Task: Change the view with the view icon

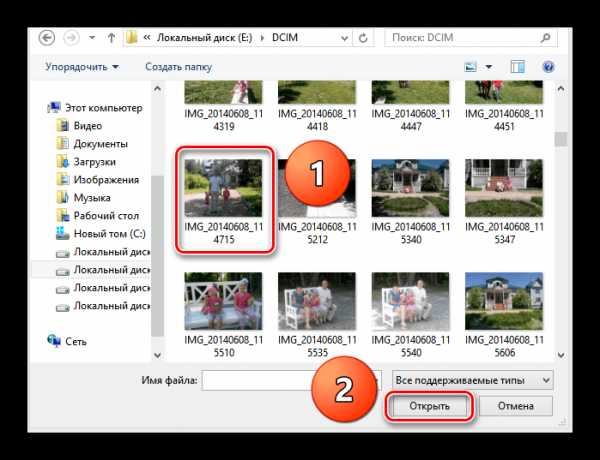Action: (x=470, y=67)
